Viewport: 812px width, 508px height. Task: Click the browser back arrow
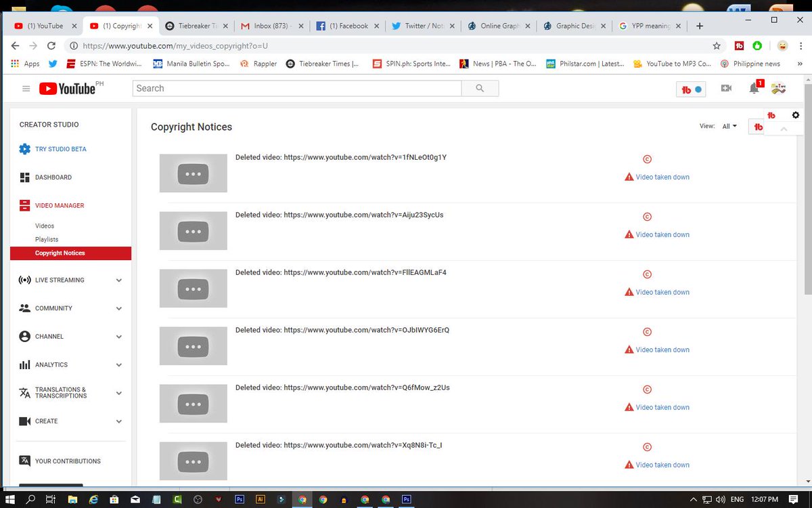[16, 46]
